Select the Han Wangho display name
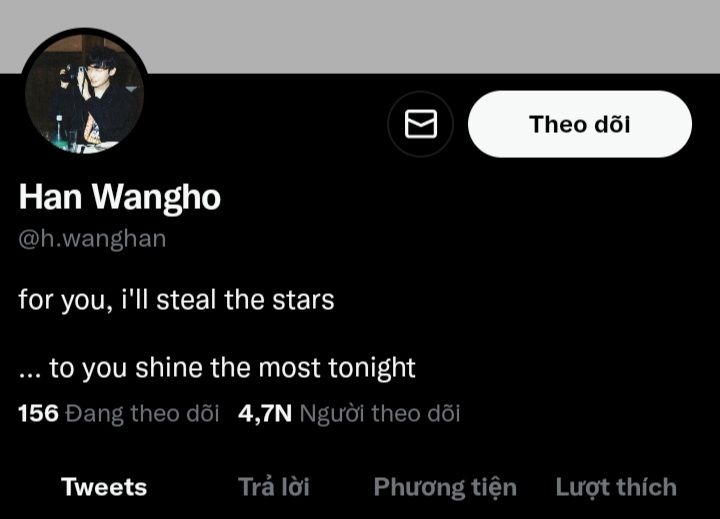This screenshot has width=720, height=519. 120,197
